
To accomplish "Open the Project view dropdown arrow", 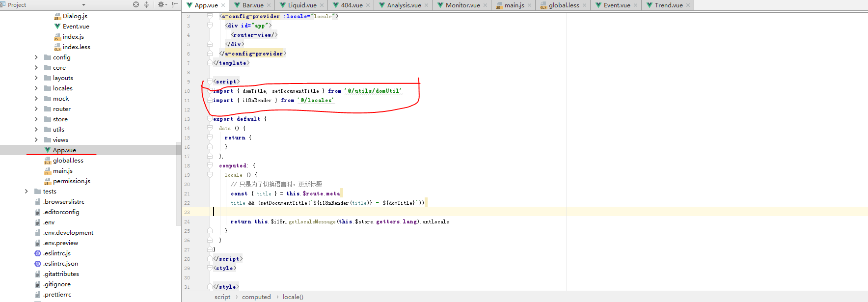I will click(83, 5).
